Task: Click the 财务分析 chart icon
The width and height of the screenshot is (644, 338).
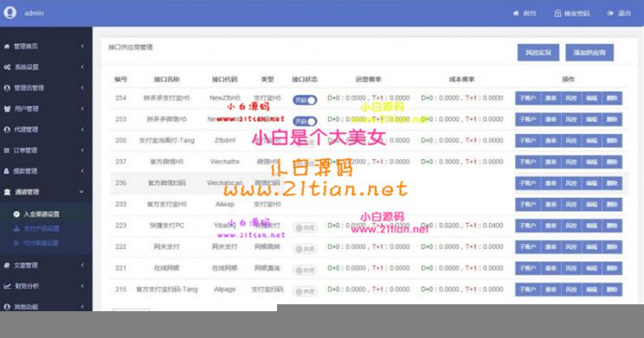Action: 8,286
